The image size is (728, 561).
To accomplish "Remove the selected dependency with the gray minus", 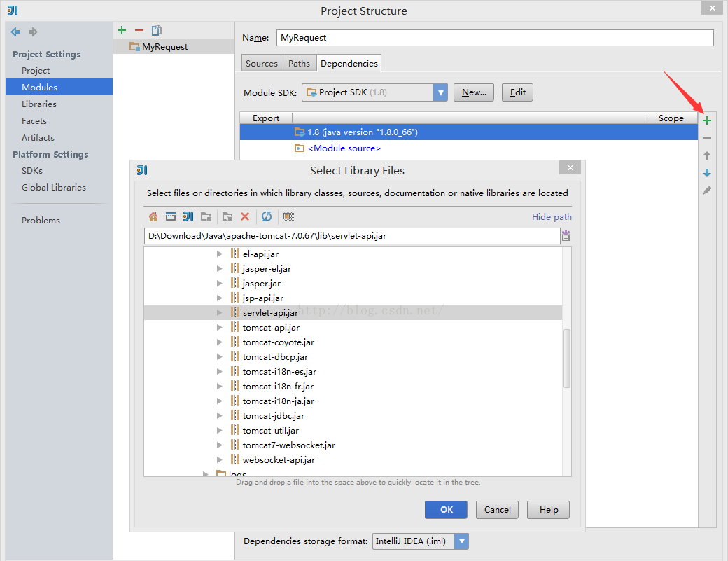I will (706, 138).
